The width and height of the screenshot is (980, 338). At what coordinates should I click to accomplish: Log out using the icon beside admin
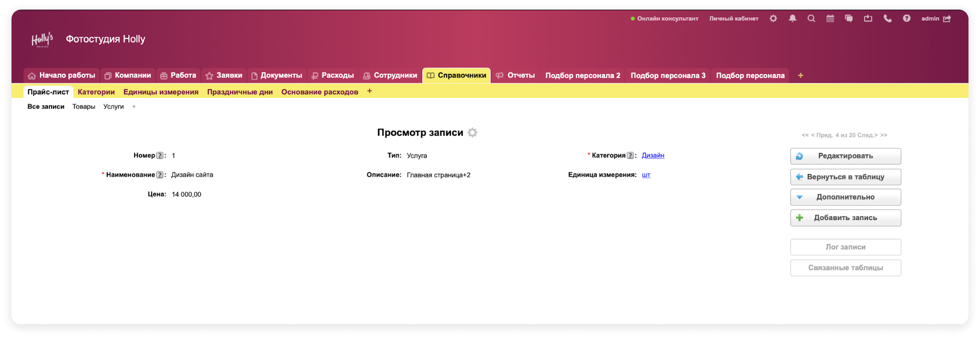947,19
